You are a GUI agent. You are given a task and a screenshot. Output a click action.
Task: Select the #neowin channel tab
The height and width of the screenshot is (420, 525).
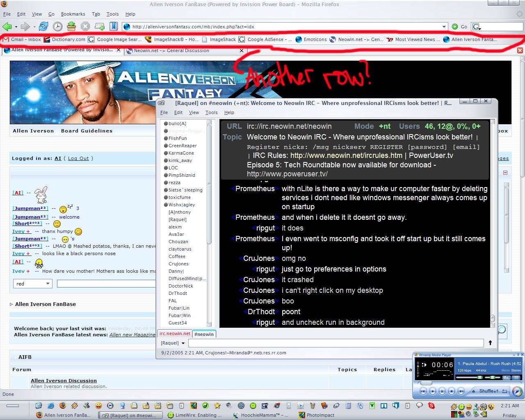(204, 334)
